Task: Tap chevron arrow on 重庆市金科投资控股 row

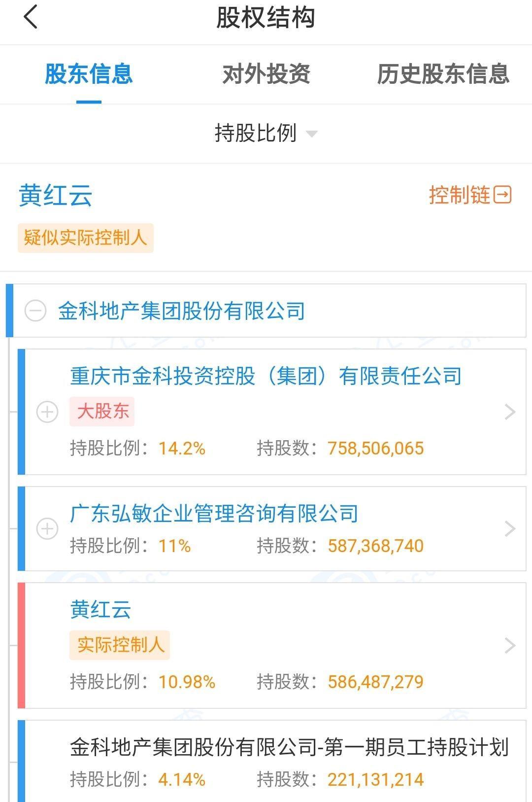Action: pyautogui.click(x=510, y=412)
